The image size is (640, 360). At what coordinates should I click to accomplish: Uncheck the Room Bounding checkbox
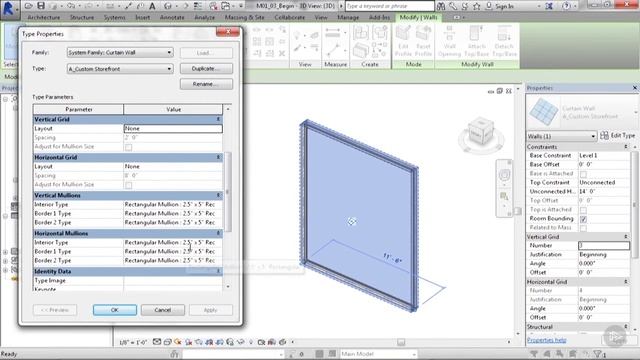(583, 219)
